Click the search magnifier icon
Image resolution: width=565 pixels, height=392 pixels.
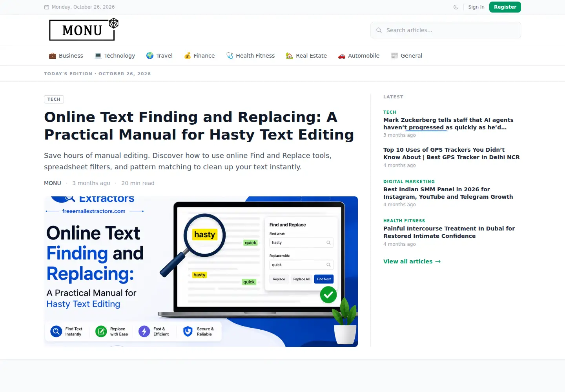[379, 30]
